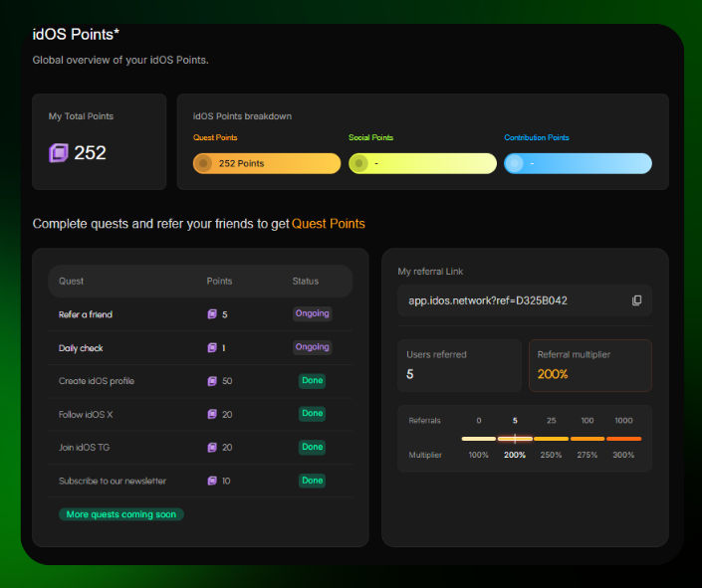Viewport: 702px width, 588px height.
Task: Click the Quest Points label
Action: [215, 137]
